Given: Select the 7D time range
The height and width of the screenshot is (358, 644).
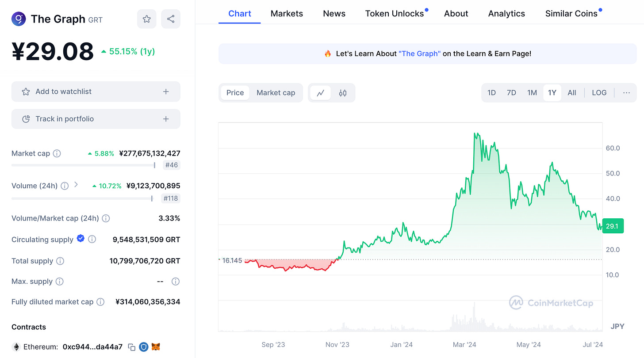Looking at the screenshot, I should [511, 93].
